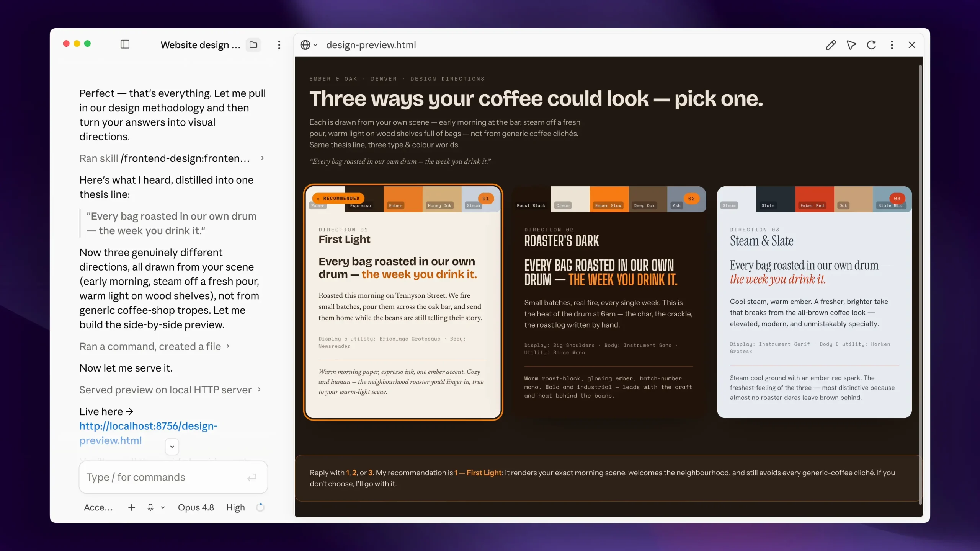Open the globe browser menu
980x551 pixels.
tap(309, 45)
